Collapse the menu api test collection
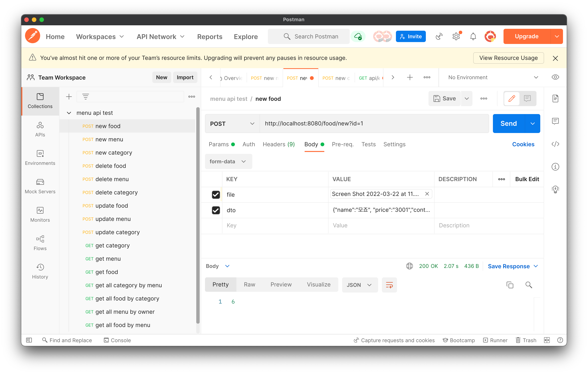Image resolution: width=588 pixels, height=374 pixels. 69,113
